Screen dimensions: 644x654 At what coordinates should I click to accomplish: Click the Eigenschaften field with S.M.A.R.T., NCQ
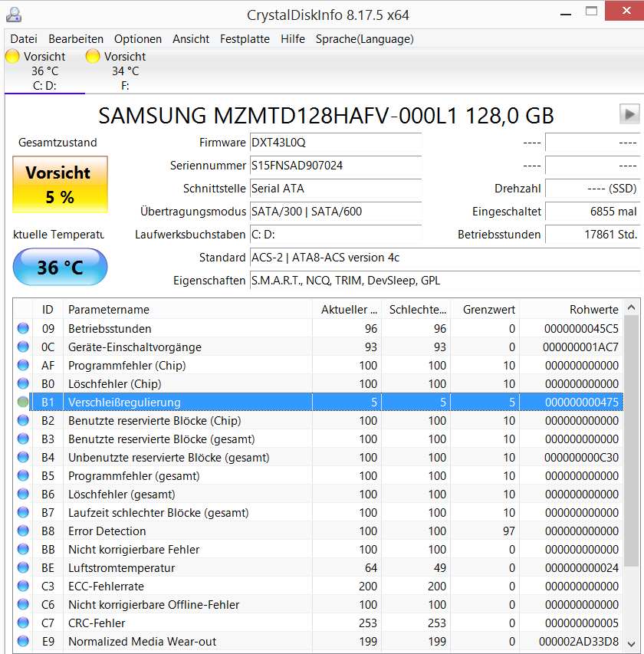click(x=445, y=281)
